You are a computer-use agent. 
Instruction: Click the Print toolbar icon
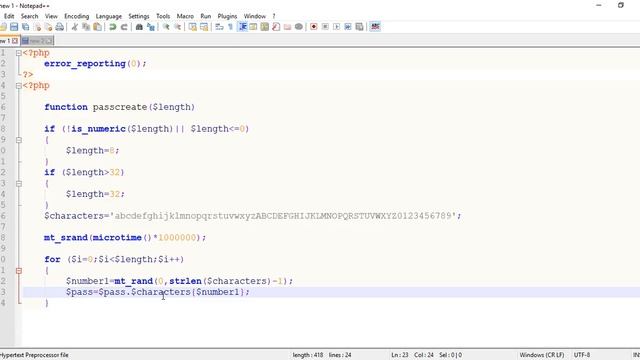point(60,27)
